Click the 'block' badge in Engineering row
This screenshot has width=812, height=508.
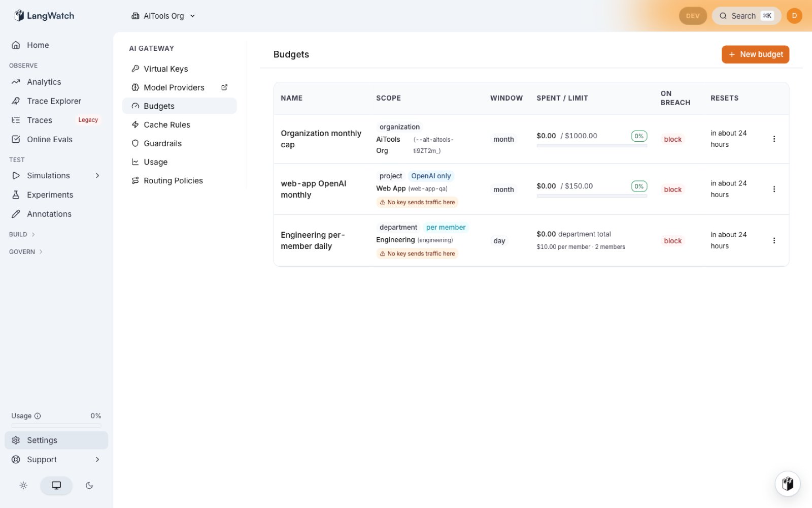point(673,241)
